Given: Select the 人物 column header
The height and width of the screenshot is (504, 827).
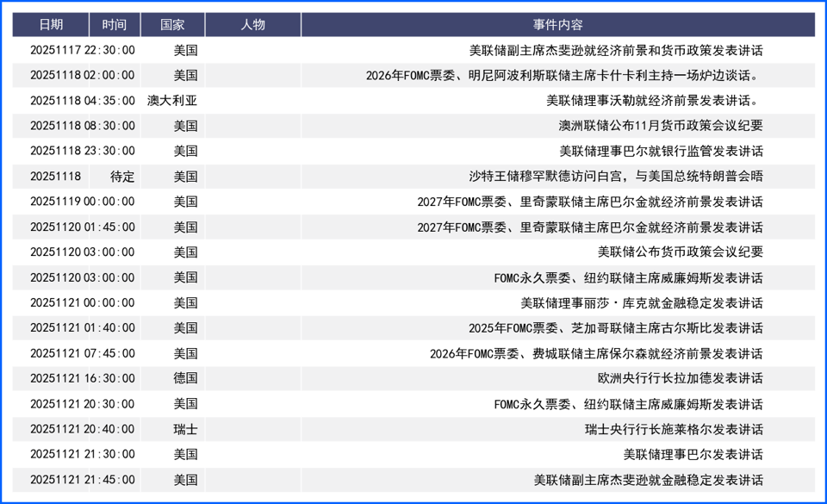Looking at the screenshot, I should point(253,25).
